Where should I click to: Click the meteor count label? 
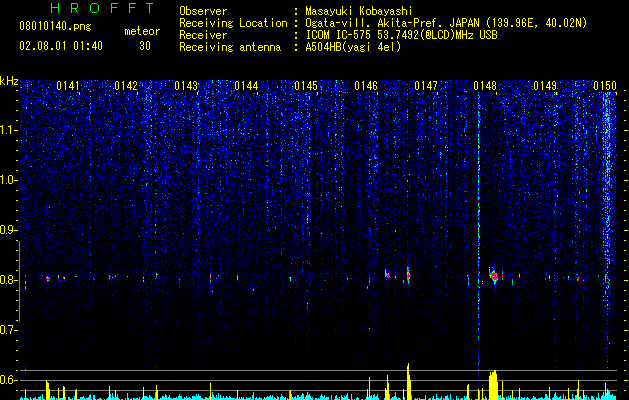[x=142, y=31]
